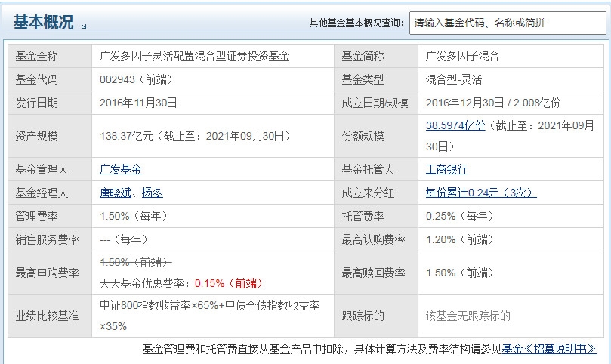Select the sales service fee ---（每年）
Screen dimensions: 611x364
[x=125, y=239]
